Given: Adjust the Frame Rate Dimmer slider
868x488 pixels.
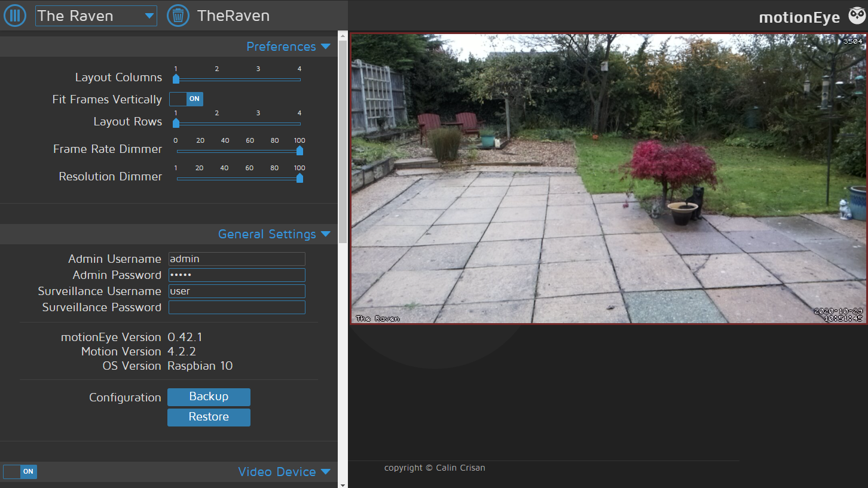Looking at the screenshot, I should pos(238,151).
